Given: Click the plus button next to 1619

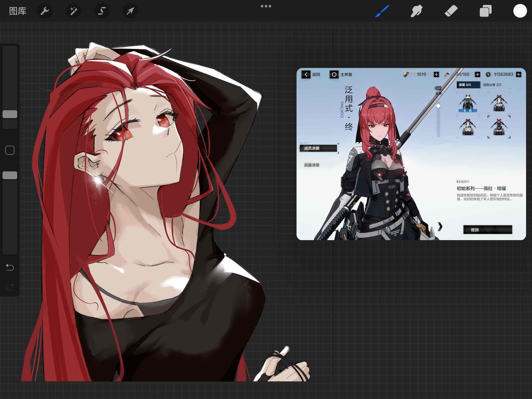Looking at the screenshot, I should [436, 74].
